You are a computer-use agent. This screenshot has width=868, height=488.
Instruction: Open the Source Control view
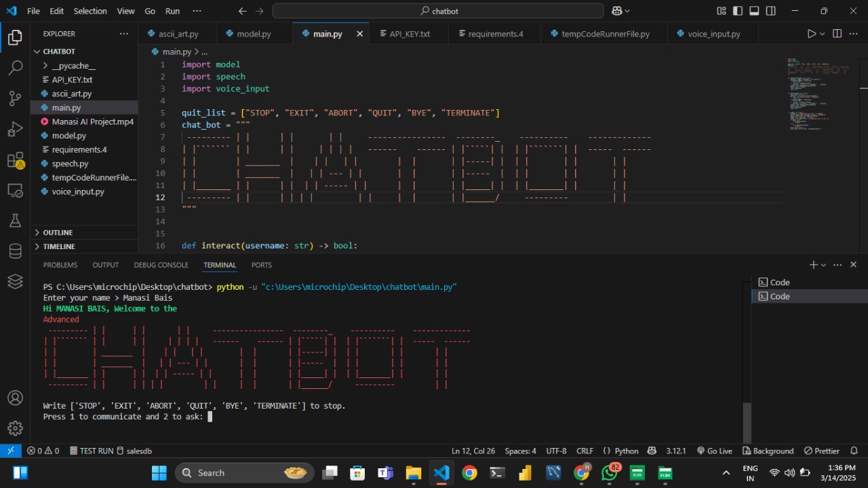(x=15, y=98)
